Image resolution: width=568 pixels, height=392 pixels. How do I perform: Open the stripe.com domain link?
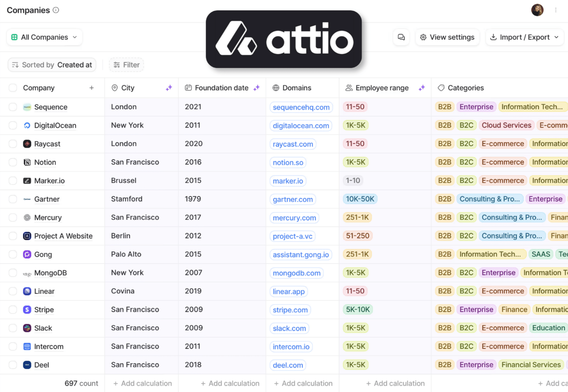coord(290,310)
